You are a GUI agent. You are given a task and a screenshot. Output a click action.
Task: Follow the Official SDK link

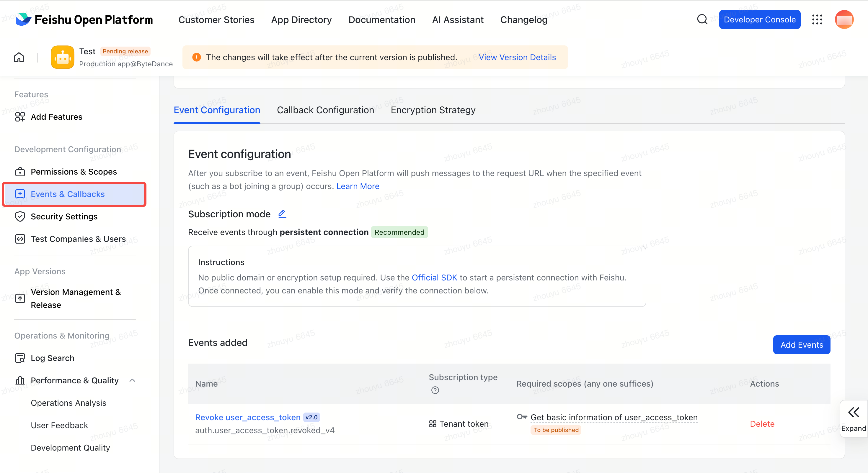click(x=434, y=277)
